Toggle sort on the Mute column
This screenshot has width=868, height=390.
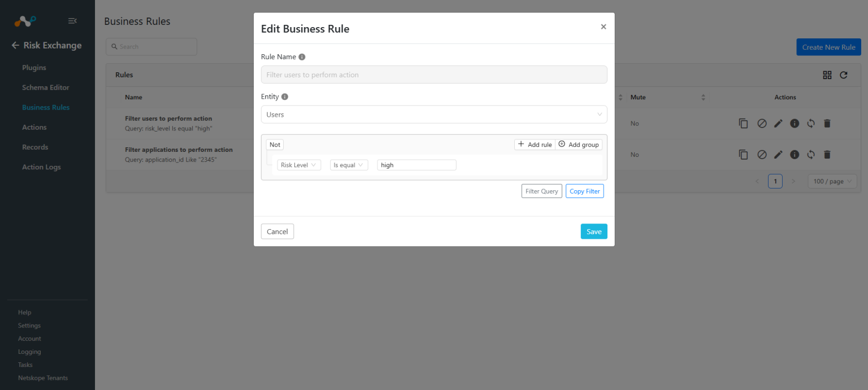704,97
